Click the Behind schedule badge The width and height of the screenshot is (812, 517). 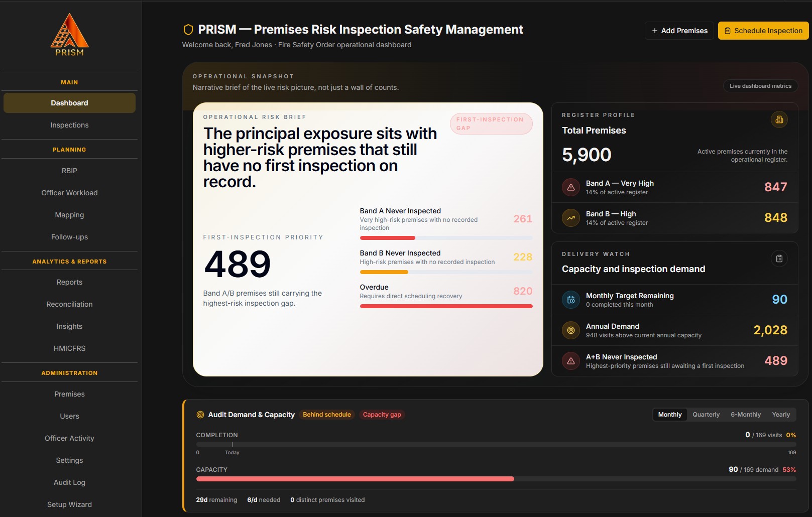(x=327, y=415)
